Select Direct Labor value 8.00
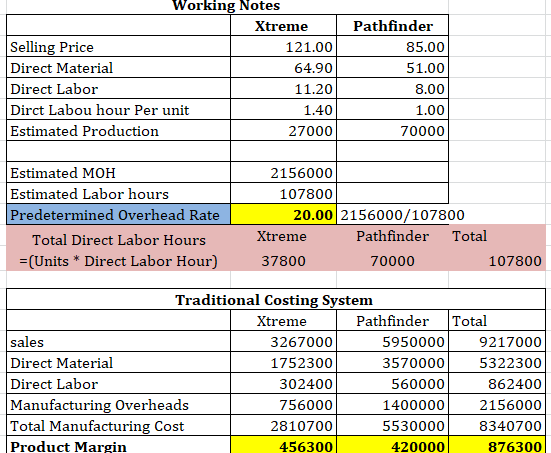 [x=392, y=89]
